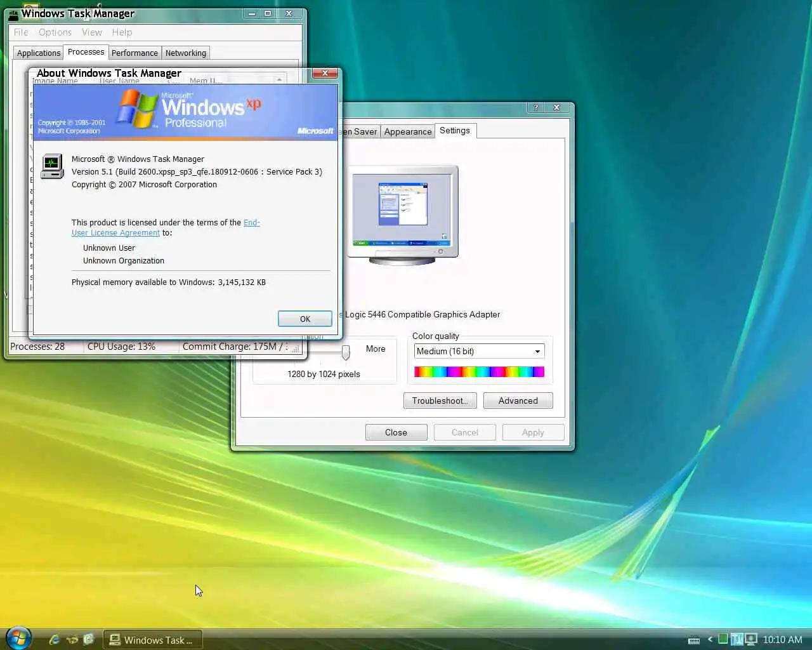Click 'Copyright © 2007 Microsoft Corporation' text

144,185
